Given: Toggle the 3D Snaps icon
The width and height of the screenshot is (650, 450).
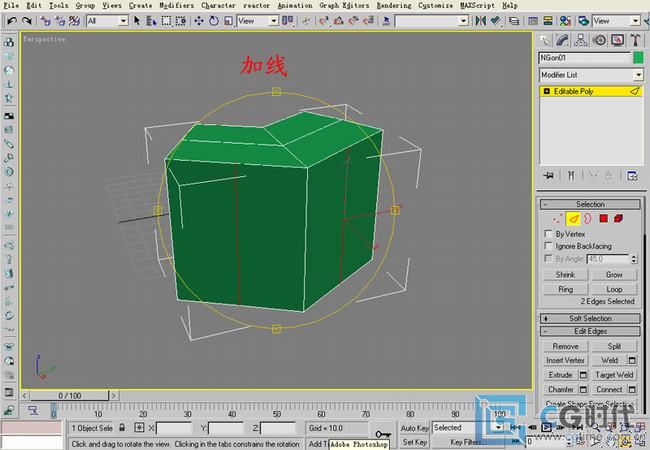Looking at the screenshot, I should pos(324,21).
